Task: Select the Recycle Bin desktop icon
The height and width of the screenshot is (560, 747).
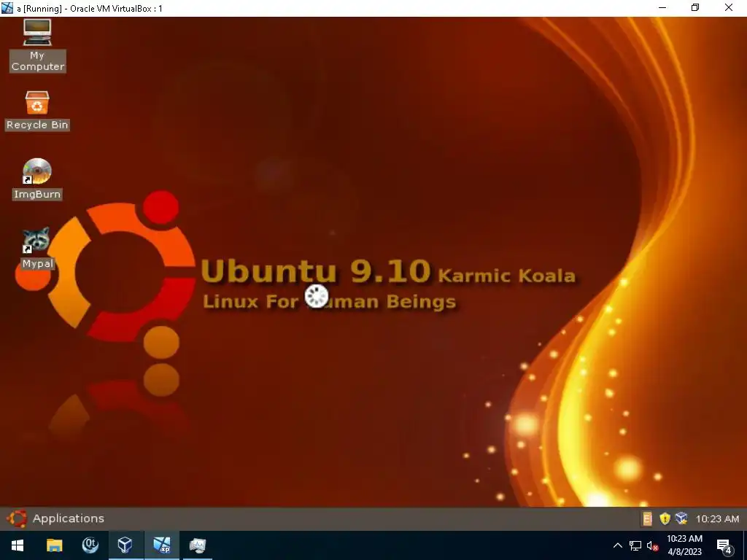Action: [x=37, y=111]
